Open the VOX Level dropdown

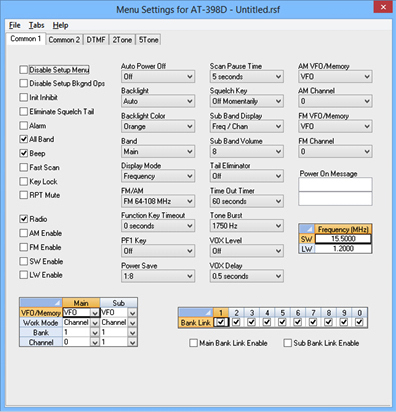[247, 251]
